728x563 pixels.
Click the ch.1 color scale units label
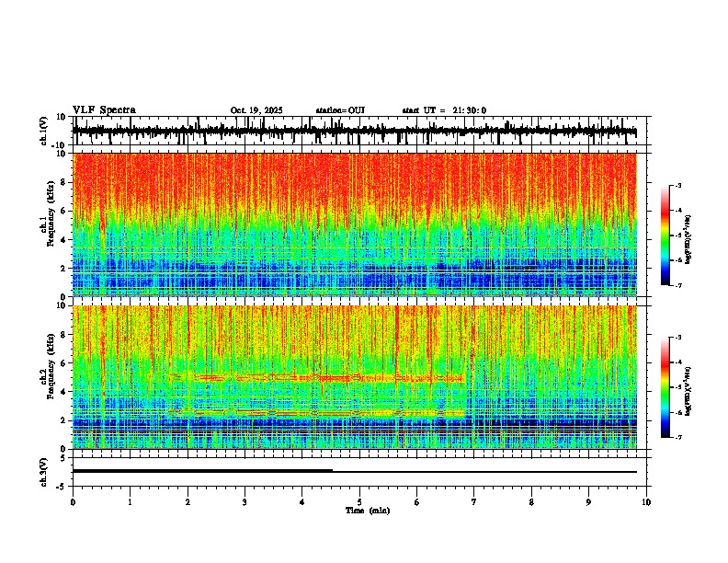pos(688,239)
